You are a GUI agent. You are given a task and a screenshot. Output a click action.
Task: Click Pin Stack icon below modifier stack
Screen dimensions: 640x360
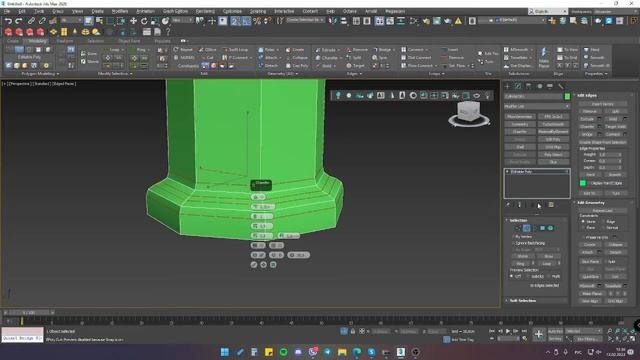click(x=508, y=204)
